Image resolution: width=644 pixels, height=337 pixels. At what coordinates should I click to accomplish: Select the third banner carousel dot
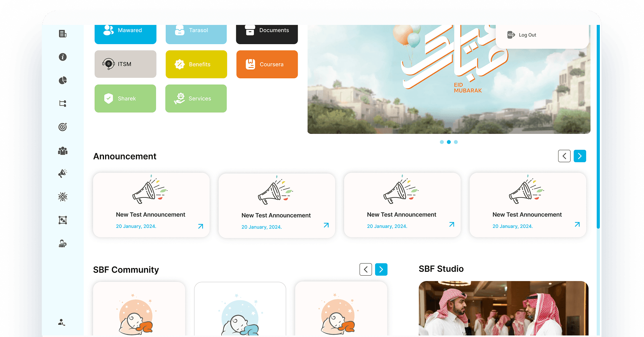click(x=456, y=142)
